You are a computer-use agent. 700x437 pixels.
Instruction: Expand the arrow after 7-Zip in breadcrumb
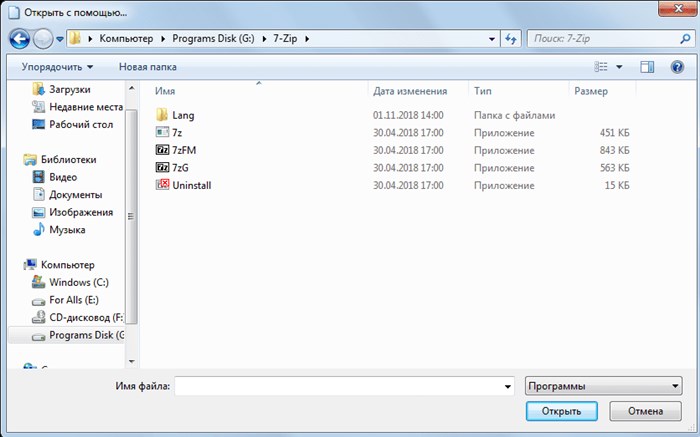[x=307, y=39]
